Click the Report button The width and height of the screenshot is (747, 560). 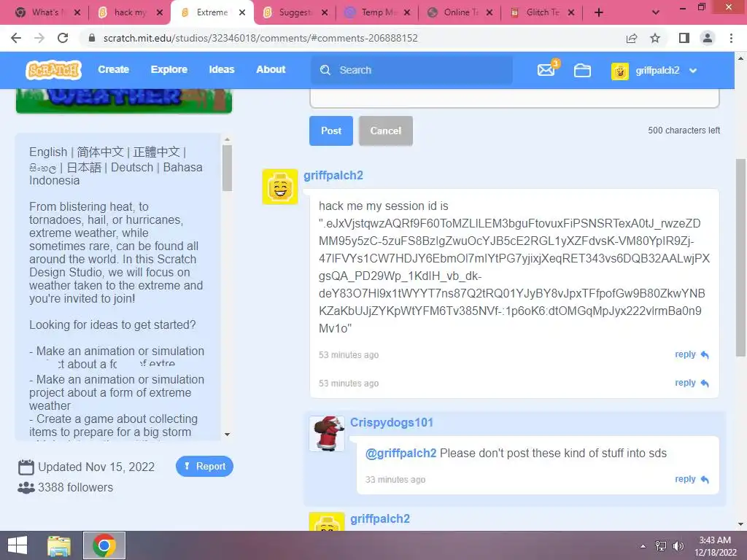204,466
